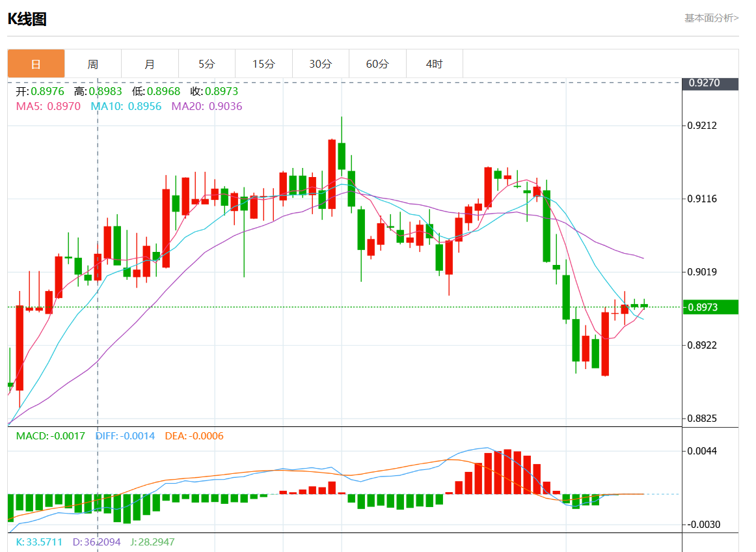Click the 低:0.8968 low value
The width and height of the screenshot is (756, 552).
(156, 91)
